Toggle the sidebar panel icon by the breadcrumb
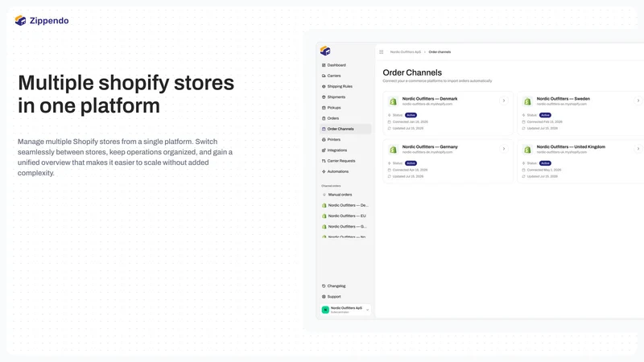This screenshot has width=644, height=362. click(x=381, y=51)
